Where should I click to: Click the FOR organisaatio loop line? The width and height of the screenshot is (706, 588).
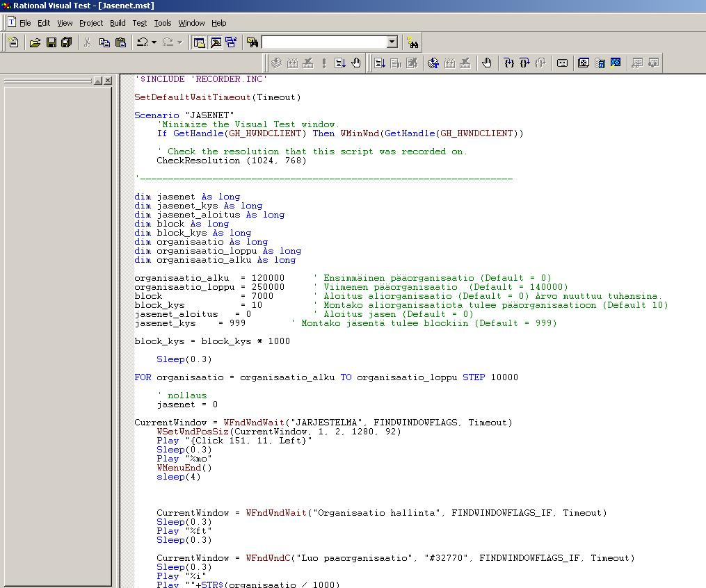[326, 377]
